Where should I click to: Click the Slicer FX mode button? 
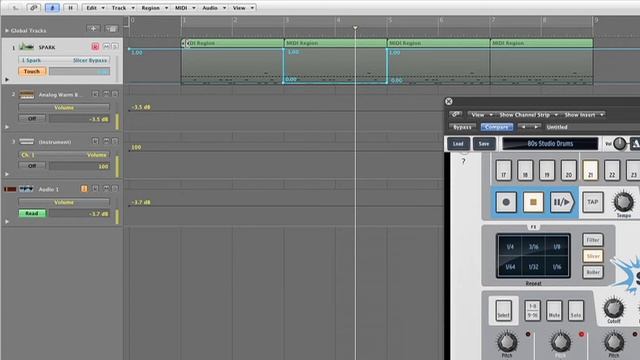click(593, 256)
